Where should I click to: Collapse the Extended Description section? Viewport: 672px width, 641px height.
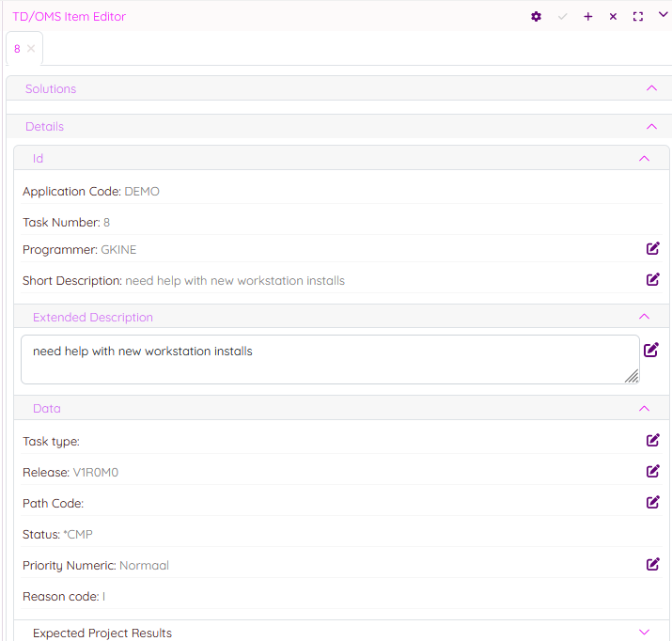pyautogui.click(x=644, y=318)
